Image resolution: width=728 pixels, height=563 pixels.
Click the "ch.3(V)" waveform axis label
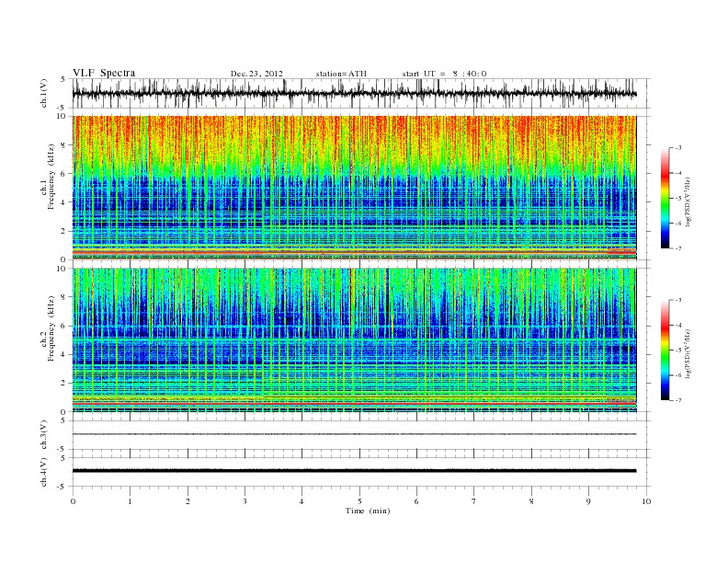click(x=43, y=435)
